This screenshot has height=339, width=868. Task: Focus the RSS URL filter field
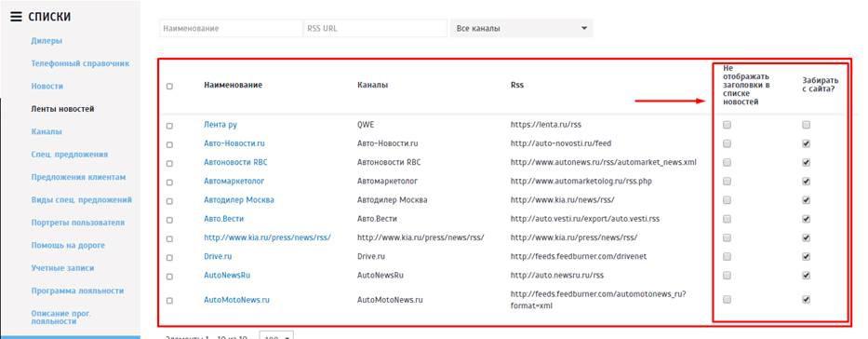tap(375, 28)
